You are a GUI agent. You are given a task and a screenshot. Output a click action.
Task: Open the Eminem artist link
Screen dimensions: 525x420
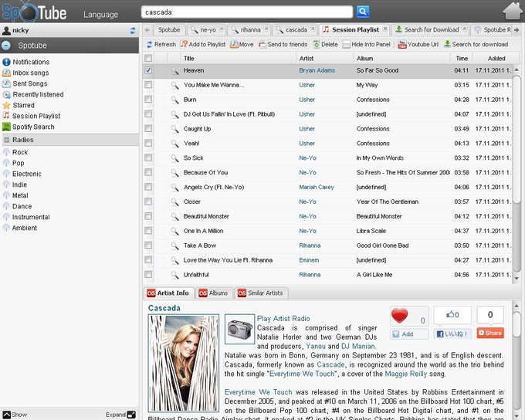[x=309, y=260]
